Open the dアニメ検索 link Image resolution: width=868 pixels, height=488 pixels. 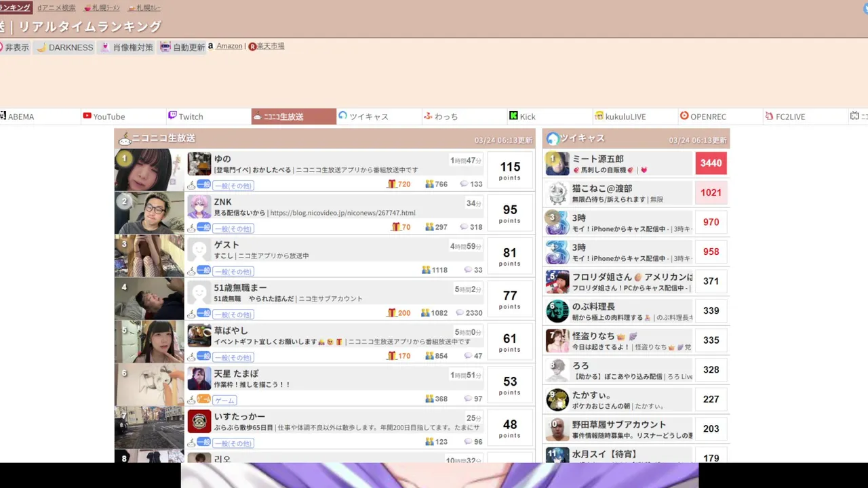coord(56,7)
